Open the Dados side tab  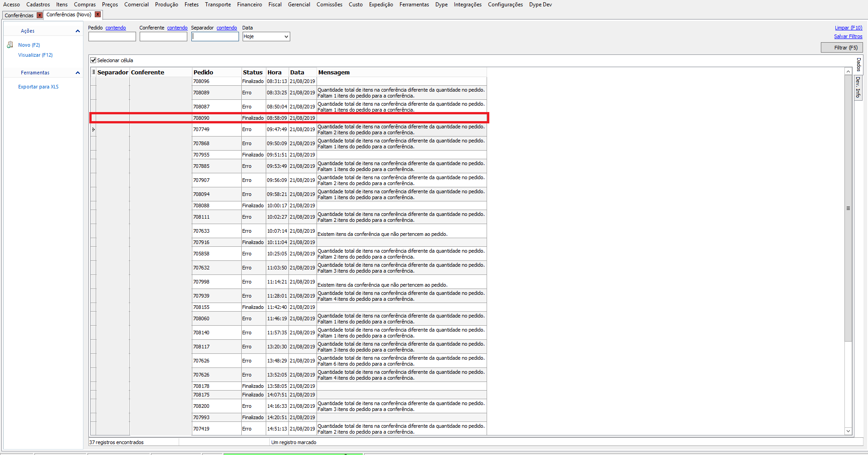[x=858, y=64]
